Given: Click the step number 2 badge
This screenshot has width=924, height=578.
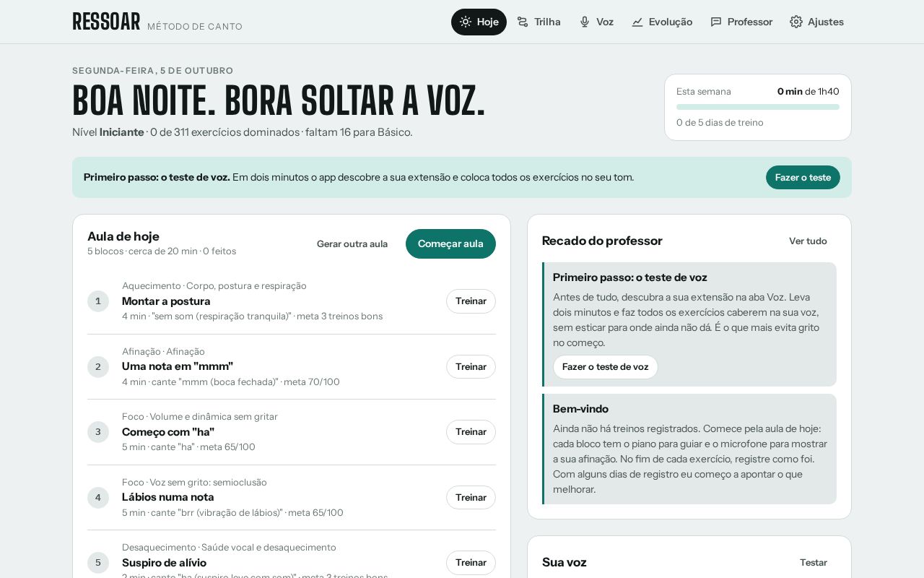Looking at the screenshot, I should 98,366.
